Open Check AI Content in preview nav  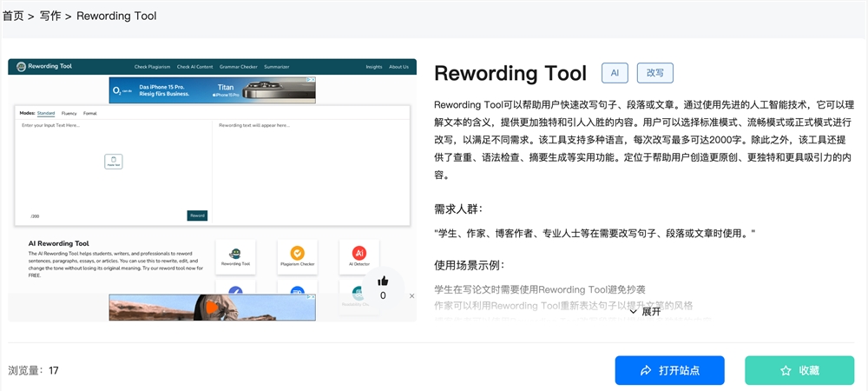(194, 67)
